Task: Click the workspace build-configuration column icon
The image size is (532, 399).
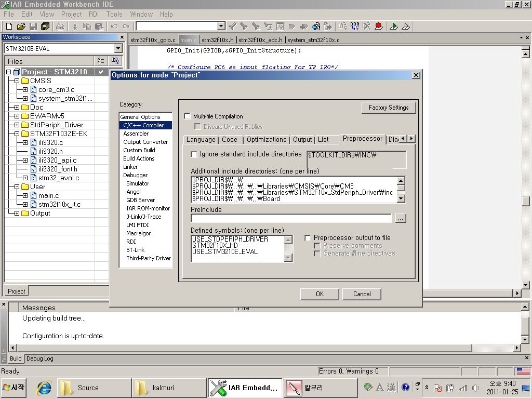Action: point(115,61)
